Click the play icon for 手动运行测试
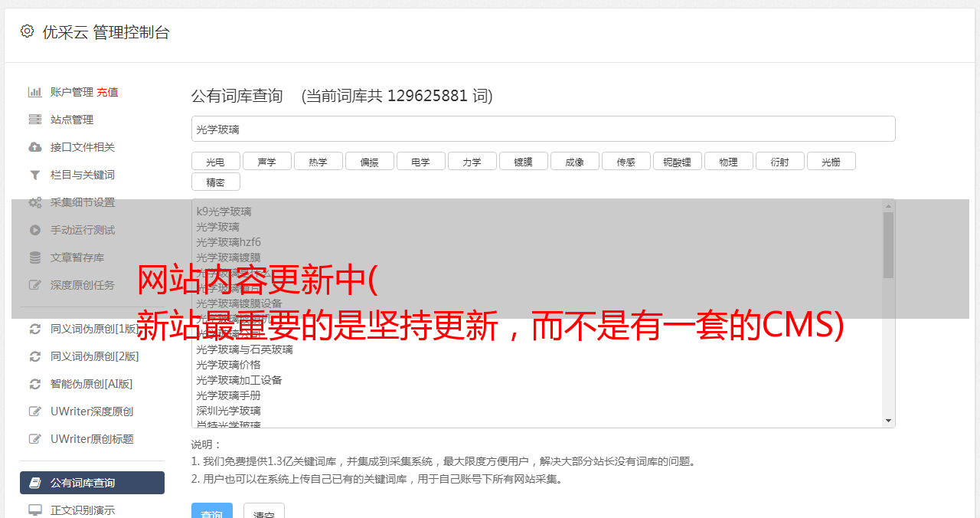This screenshot has width=980, height=518. pos(34,230)
